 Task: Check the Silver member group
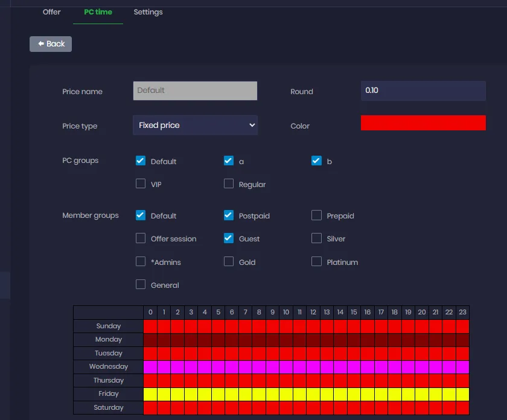(316, 238)
